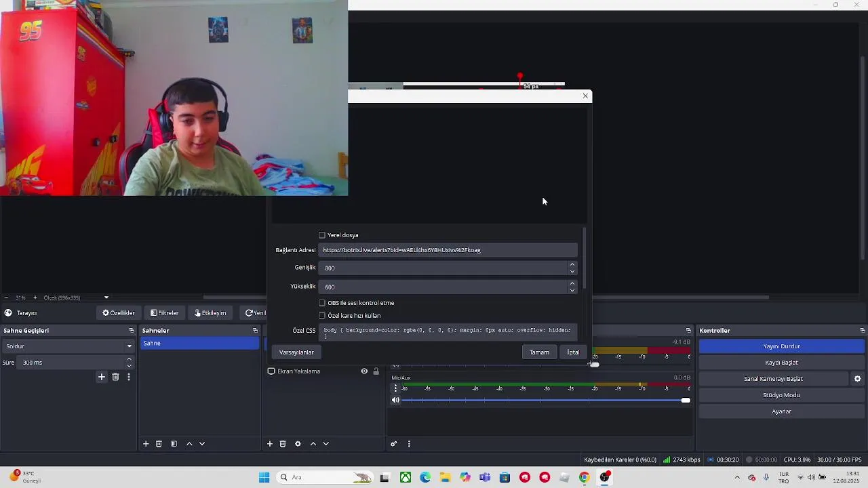Viewport: 868px width, 488px height.
Task: Open source Özellikler (properties) button
Action: tap(119, 313)
